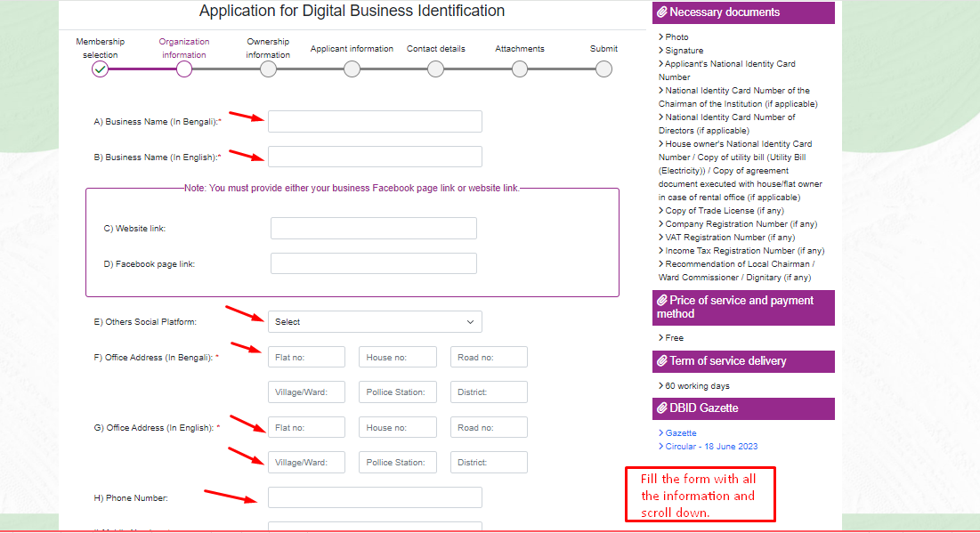Click paperclip icon beside Term of service delivery

(662, 360)
